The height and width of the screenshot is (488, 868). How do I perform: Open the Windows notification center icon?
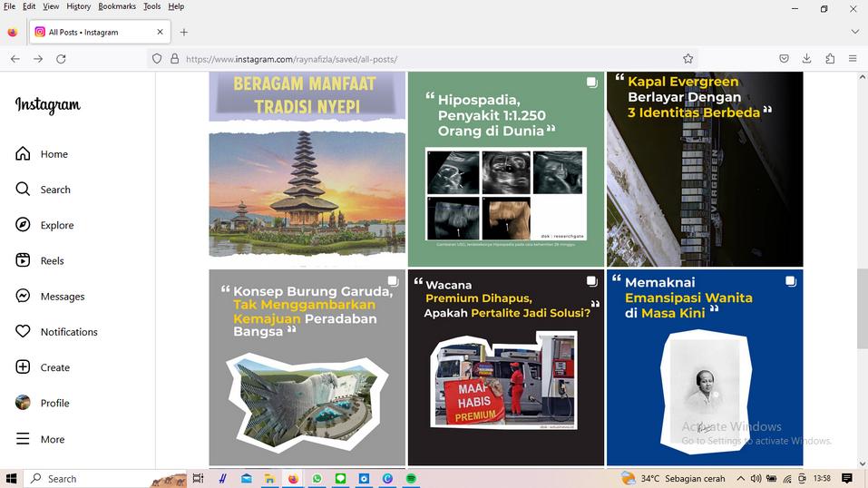click(x=847, y=479)
